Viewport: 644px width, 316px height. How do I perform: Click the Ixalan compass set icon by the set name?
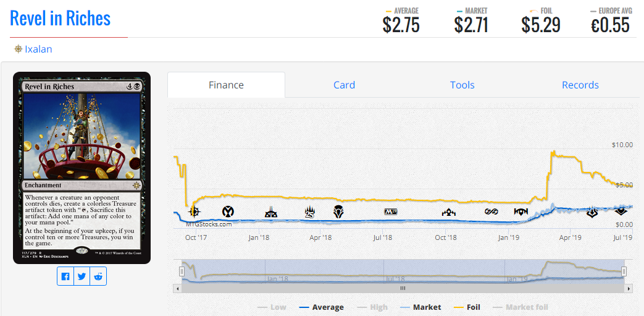click(18, 49)
